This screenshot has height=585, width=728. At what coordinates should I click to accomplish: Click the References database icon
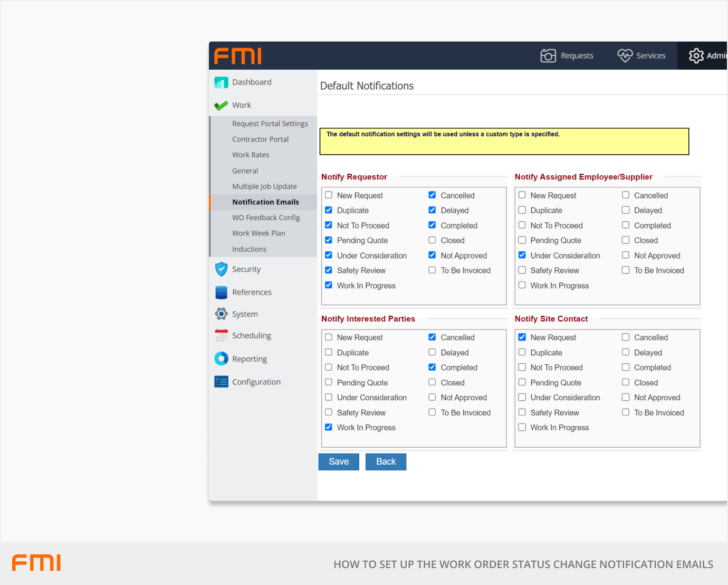(221, 292)
